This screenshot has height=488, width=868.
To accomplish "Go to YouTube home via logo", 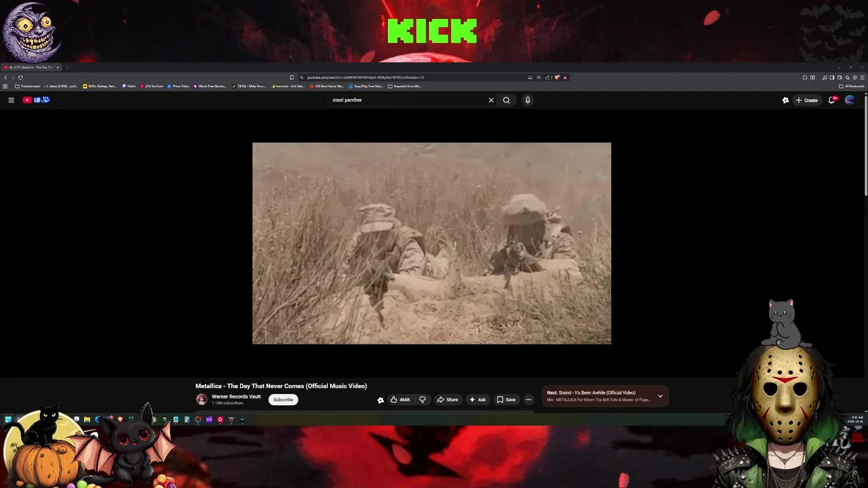I will 36,100.
